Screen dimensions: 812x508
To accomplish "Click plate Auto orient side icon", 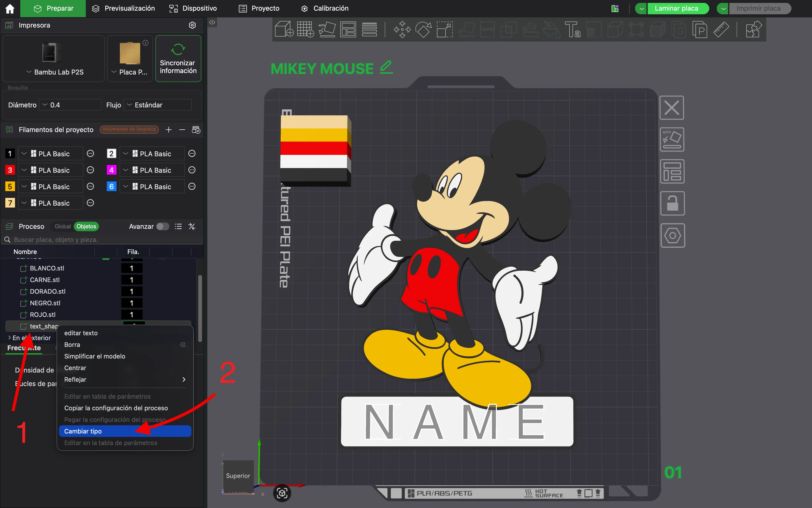I will pyautogui.click(x=672, y=139).
